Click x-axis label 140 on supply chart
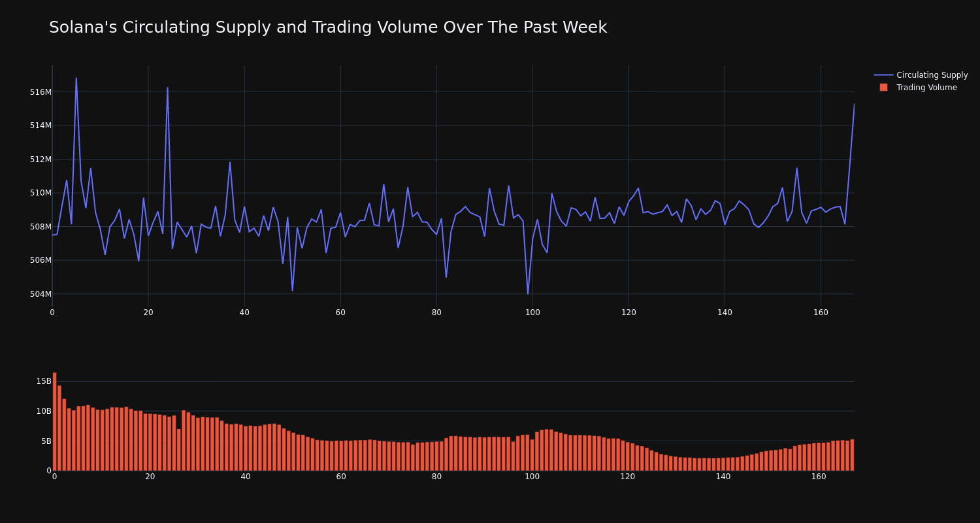This screenshot has width=980, height=523. [x=725, y=312]
